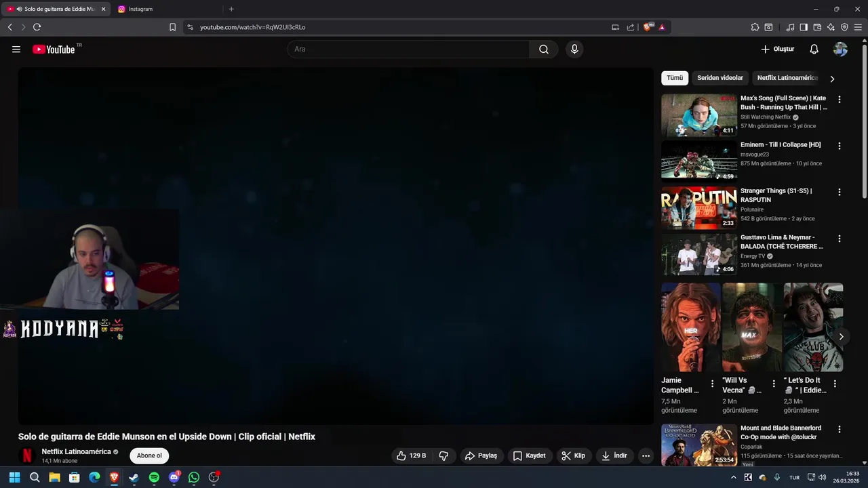Open options for Eminem Till I Collapse
868x488 pixels.
click(x=840, y=146)
